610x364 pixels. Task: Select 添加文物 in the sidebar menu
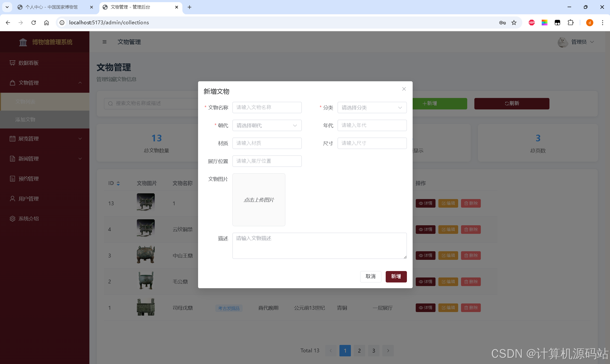click(25, 120)
